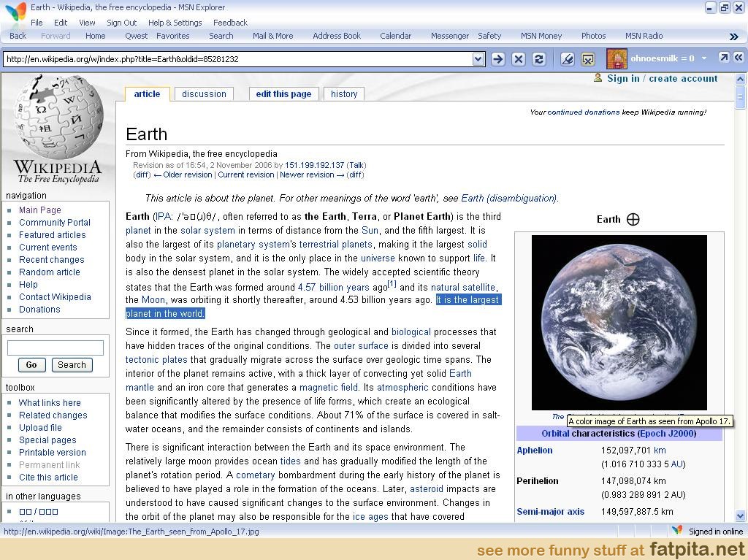
Task: Open the Help & Settings menu
Action: point(175,23)
